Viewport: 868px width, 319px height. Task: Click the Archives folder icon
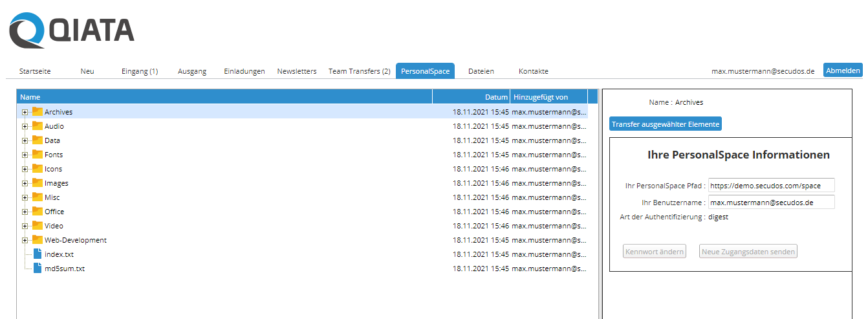coord(38,112)
